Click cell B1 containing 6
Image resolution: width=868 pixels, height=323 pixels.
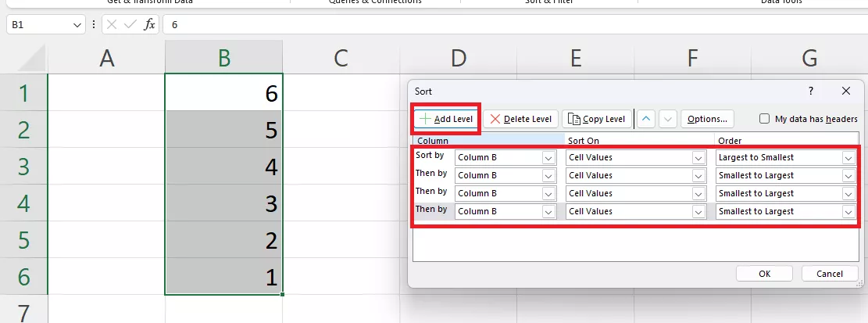coord(223,92)
